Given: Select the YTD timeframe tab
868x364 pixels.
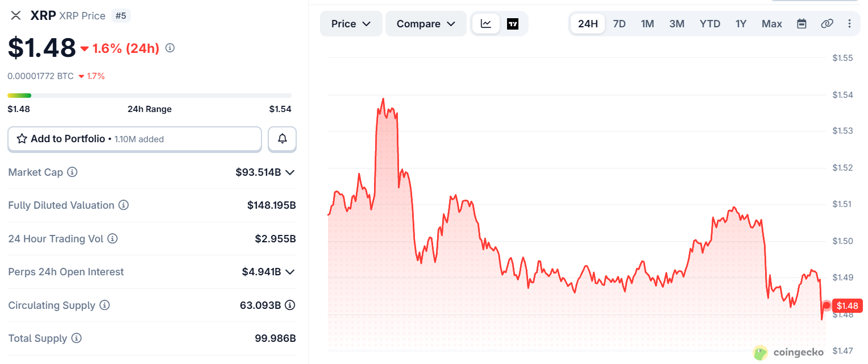Looking at the screenshot, I should pos(710,24).
